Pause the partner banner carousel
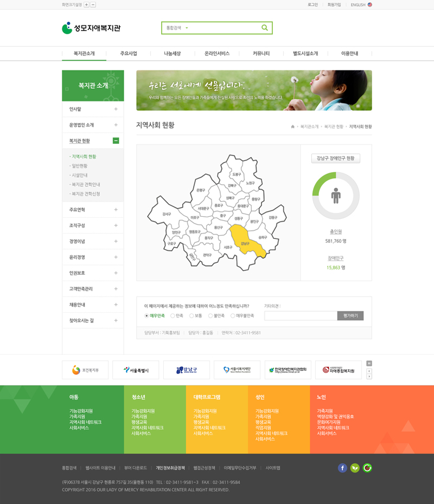The width and height of the screenshot is (434, 504). [x=369, y=363]
